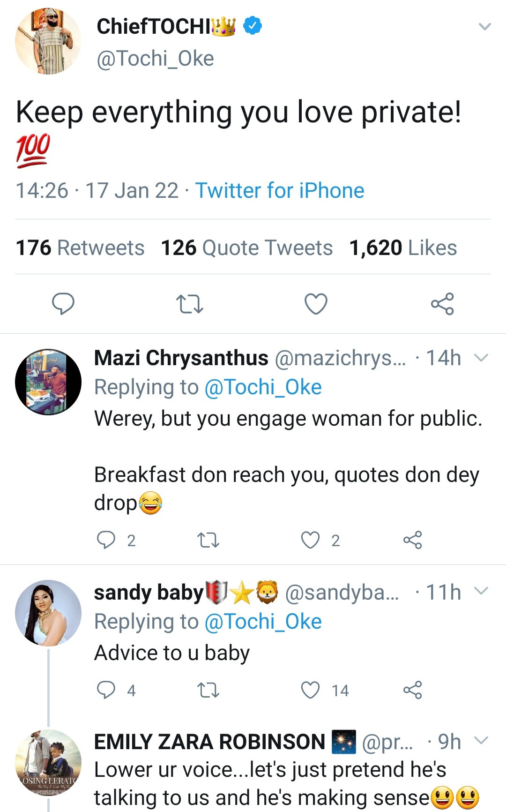This screenshot has width=506, height=812.
Task: Like the "Keep everything you love private" tweet
Action: [x=316, y=304]
